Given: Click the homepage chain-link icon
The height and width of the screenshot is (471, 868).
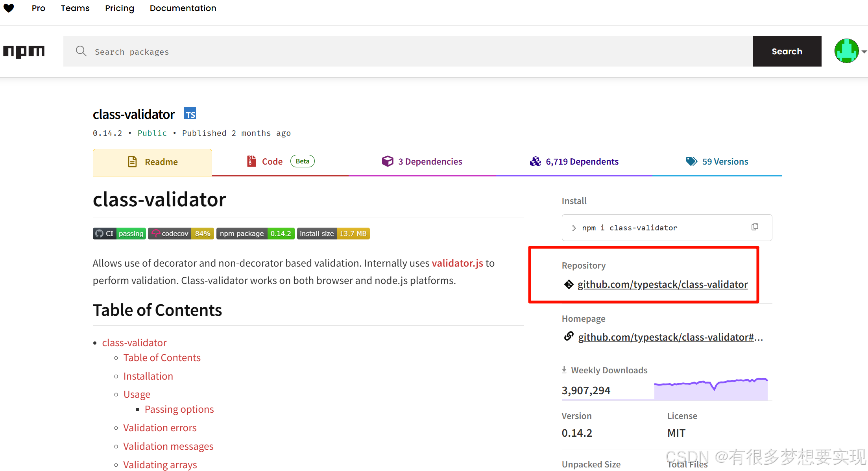Looking at the screenshot, I should click(569, 336).
